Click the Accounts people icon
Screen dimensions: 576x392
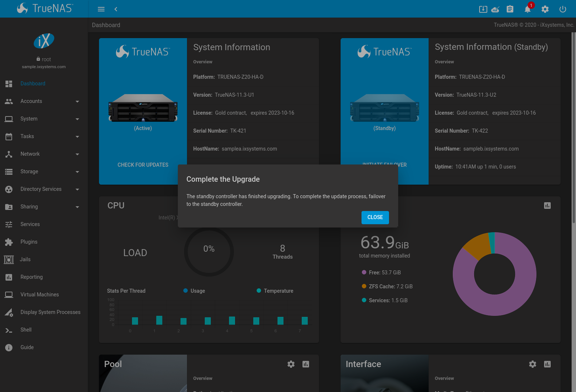pos(9,101)
